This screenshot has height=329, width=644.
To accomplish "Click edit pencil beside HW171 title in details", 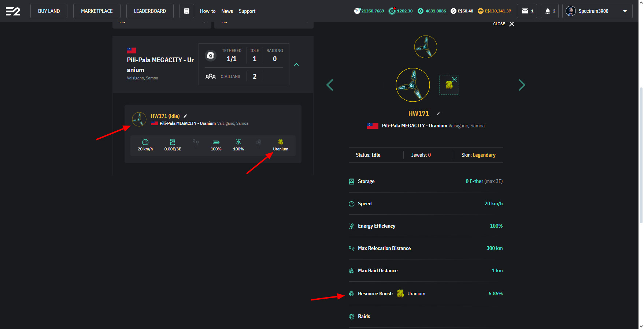I will pos(438,113).
